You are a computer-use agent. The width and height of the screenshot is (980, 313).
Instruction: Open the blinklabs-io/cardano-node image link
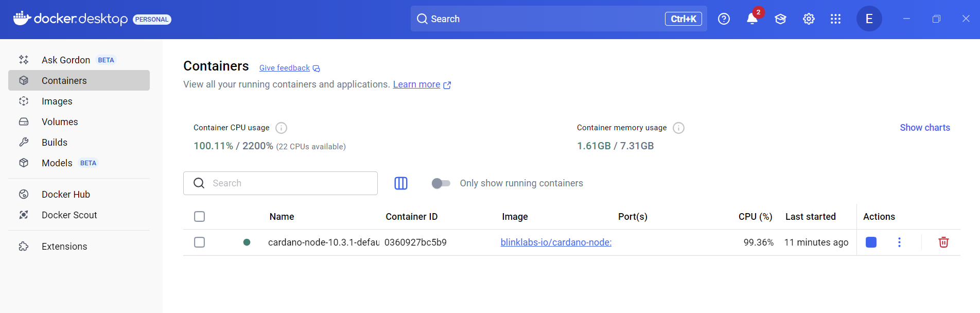tap(556, 242)
